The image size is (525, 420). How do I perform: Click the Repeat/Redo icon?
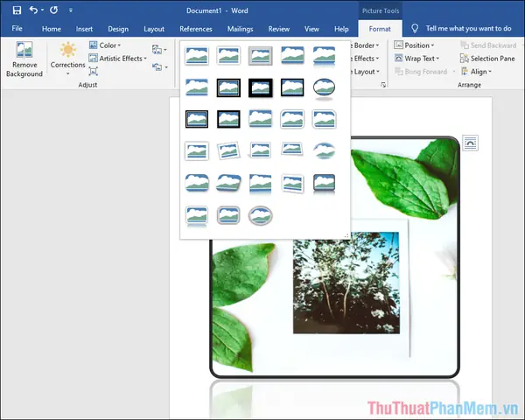[53, 10]
